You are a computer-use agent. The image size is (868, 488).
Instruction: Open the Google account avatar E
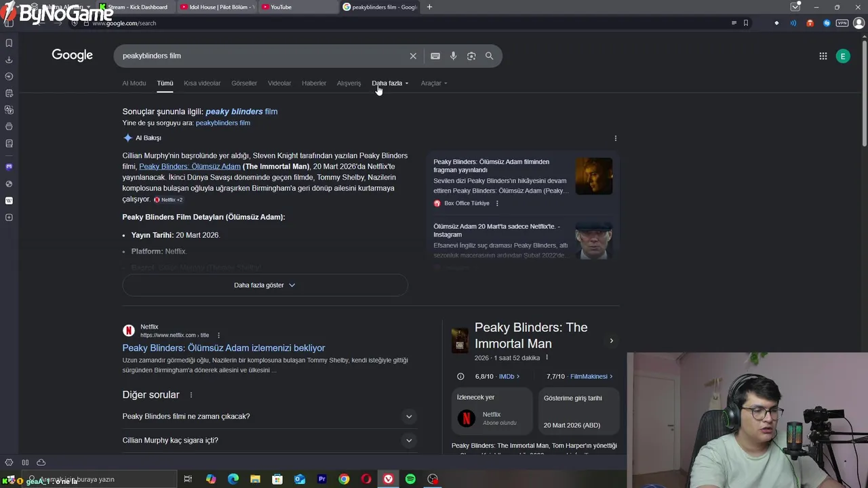point(843,56)
